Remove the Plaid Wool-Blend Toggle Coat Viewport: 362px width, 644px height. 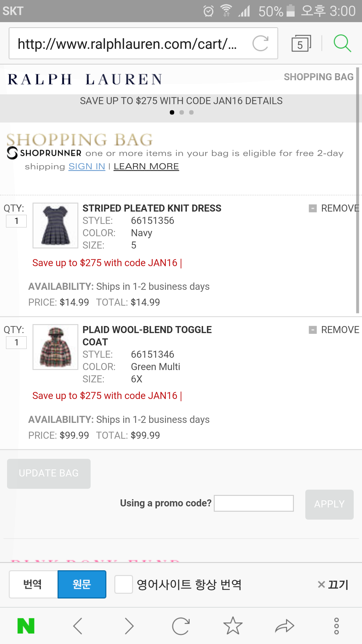pos(334,330)
